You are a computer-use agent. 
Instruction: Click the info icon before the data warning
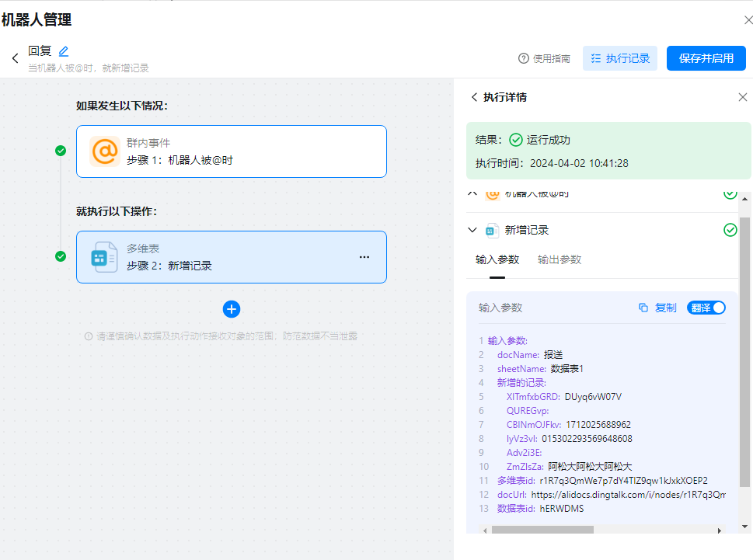click(89, 336)
